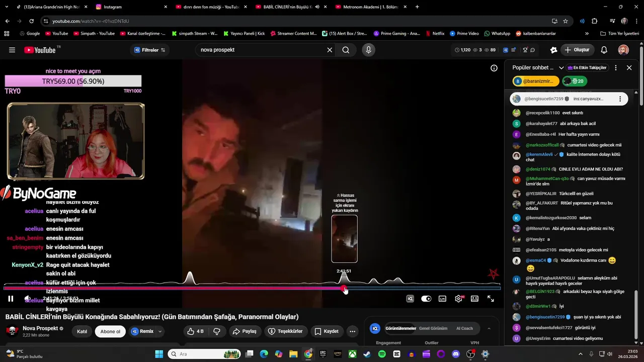644x362 pixels.
Task: Click the Oluştur create button
Action: 578,50
